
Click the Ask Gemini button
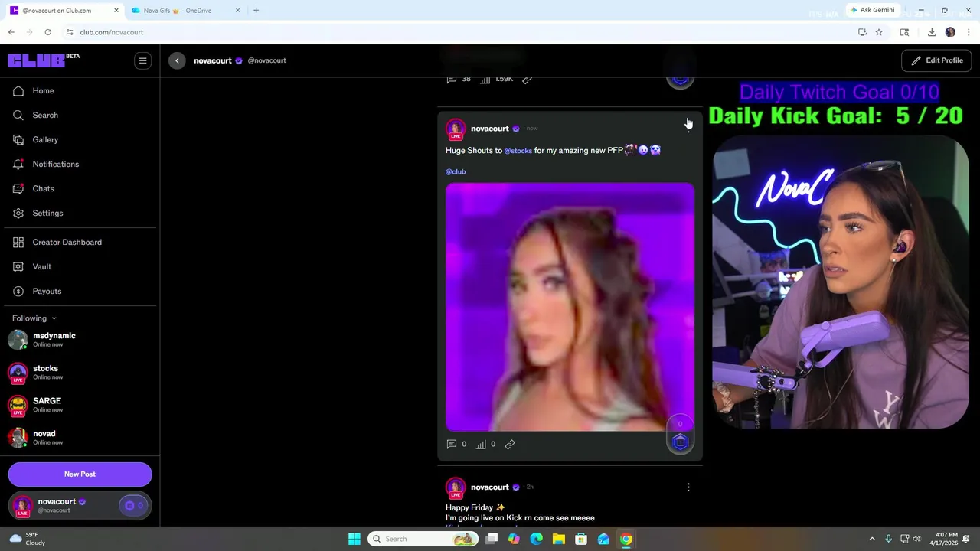click(873, 11)
